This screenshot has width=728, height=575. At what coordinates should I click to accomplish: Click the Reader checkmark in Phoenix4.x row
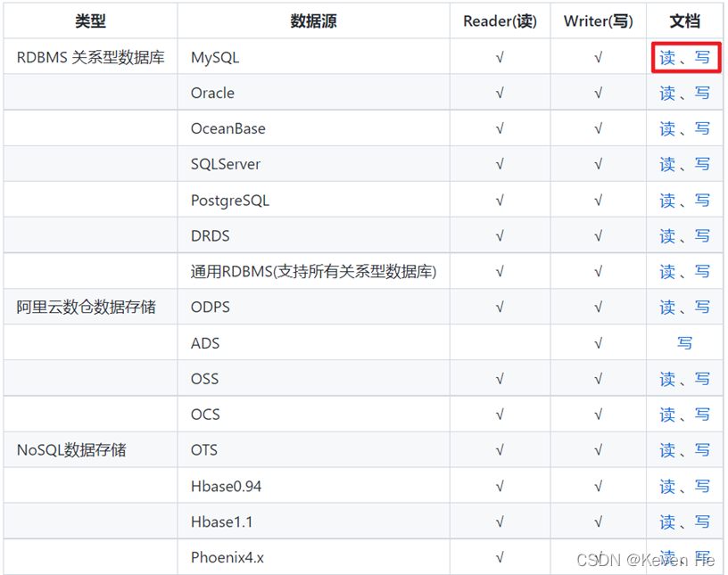tap(500, 557)
